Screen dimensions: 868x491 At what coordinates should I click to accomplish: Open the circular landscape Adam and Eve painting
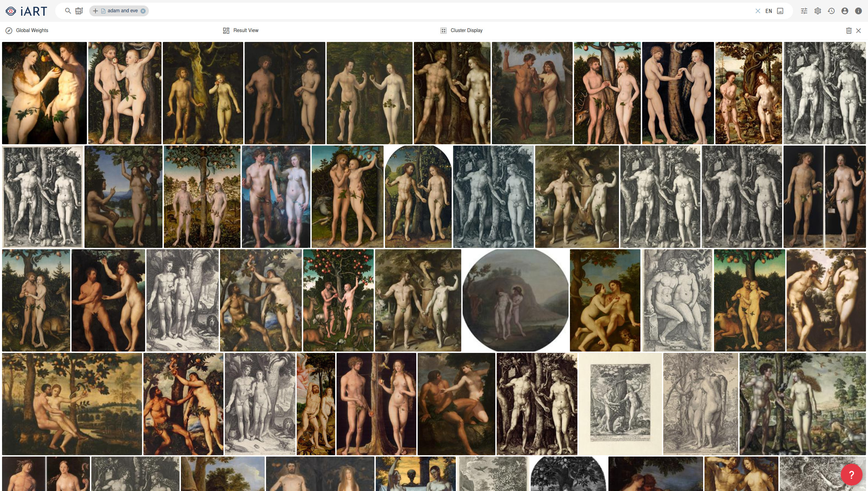click(515, 300)
